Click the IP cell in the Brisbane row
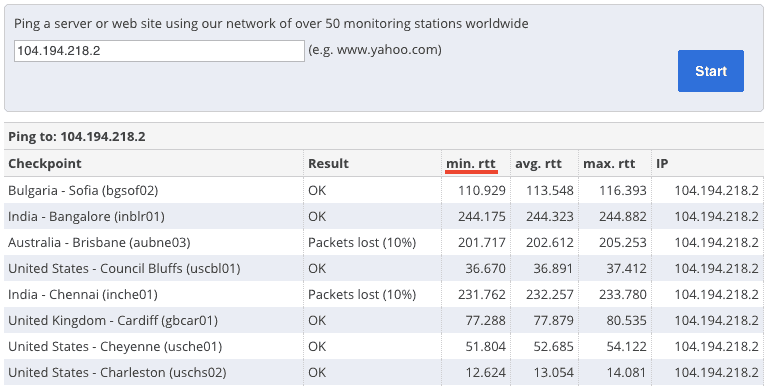This screenshot has height=386, width=768. click(717, 242)
